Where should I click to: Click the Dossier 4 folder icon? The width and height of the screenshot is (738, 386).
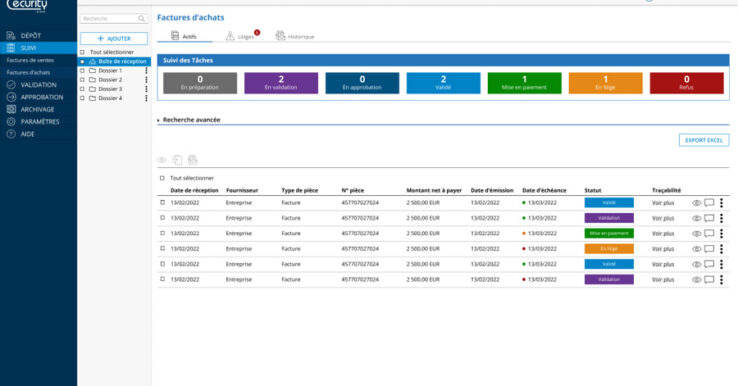(x=93, y=98)
